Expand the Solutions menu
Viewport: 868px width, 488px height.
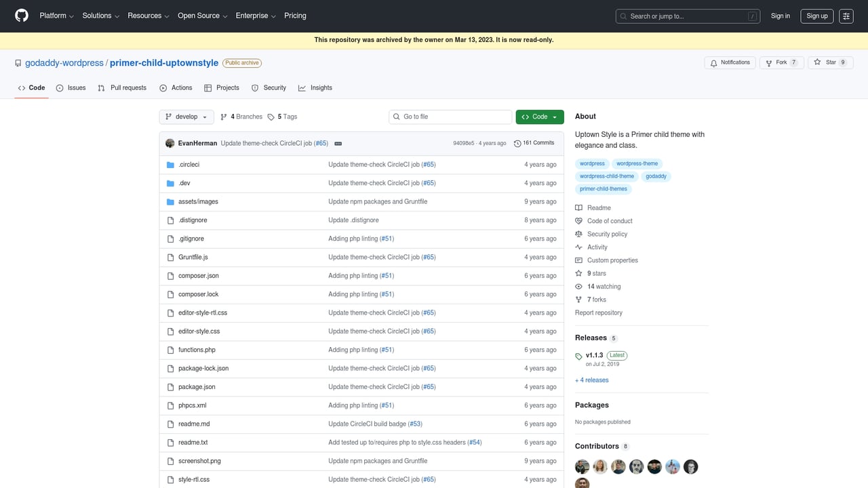(100, 16)
